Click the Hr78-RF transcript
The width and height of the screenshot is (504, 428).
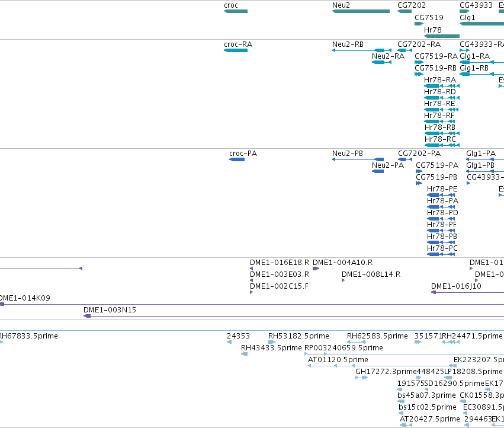pos(439,122)
